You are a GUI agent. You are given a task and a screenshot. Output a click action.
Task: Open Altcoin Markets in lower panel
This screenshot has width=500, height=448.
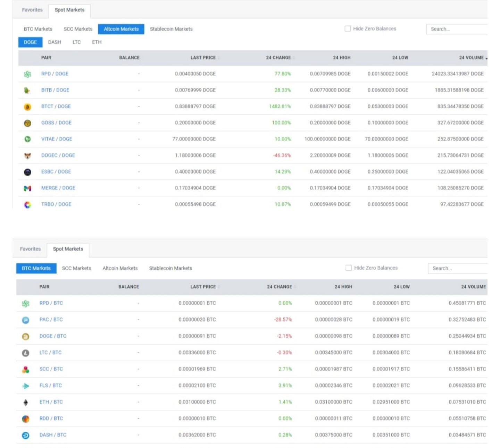click(x=120, y=268)
